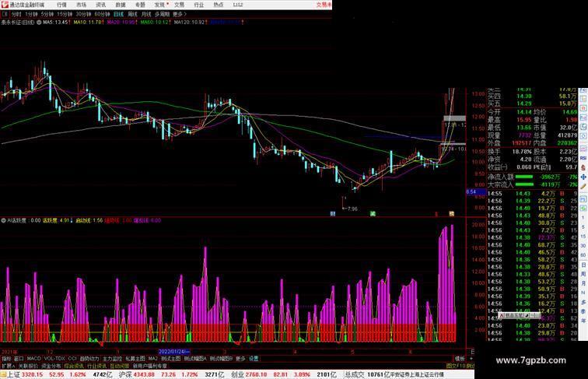Select the 月线 monthly period
588x379 pixels.
[x=146, y=14]
